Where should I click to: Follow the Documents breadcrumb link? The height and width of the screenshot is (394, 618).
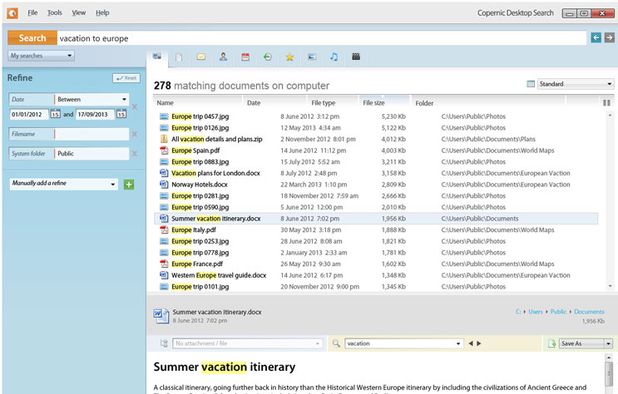[589, 312]
